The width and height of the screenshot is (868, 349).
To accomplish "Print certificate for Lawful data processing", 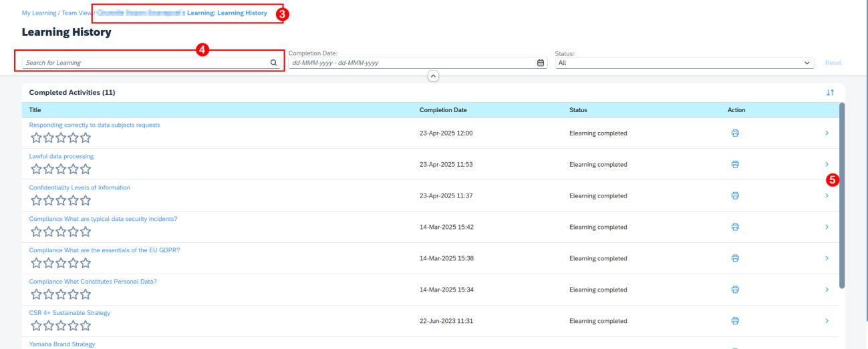I will tap(735, 165).
